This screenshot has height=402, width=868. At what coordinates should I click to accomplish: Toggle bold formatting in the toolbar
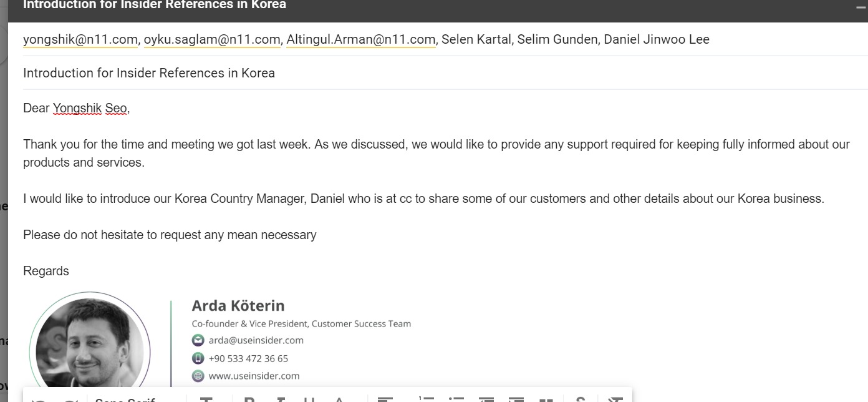pos(249,400)
